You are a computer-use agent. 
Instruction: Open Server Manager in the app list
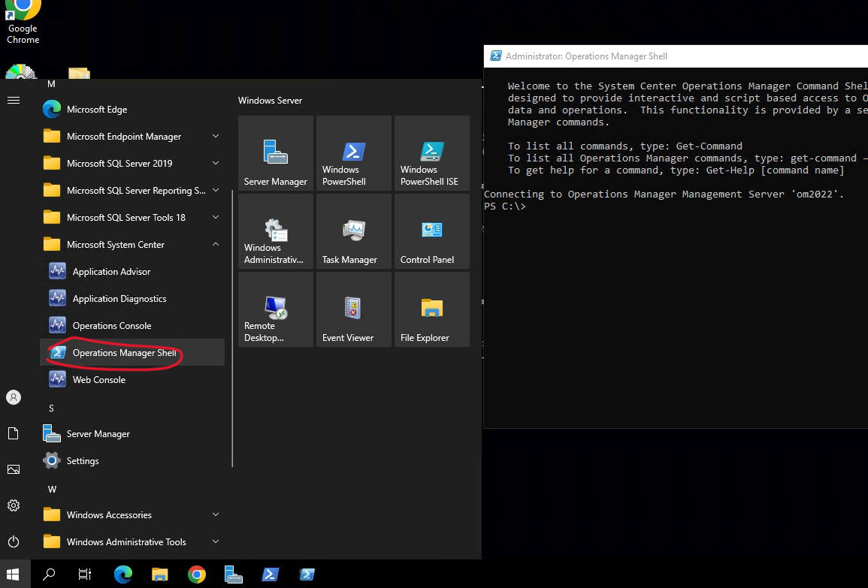132,434
